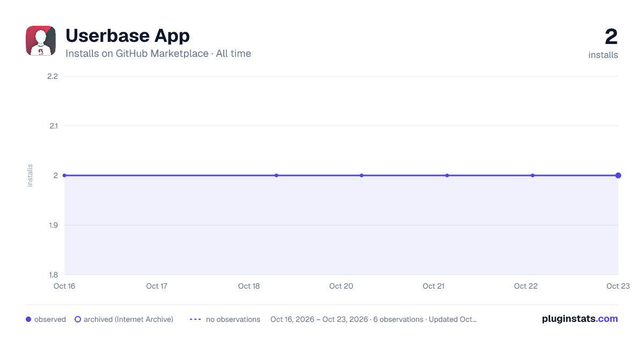Click the '2' y-axis tick label
This screenshot has height=338, width=644.
(x=55, y=175)
